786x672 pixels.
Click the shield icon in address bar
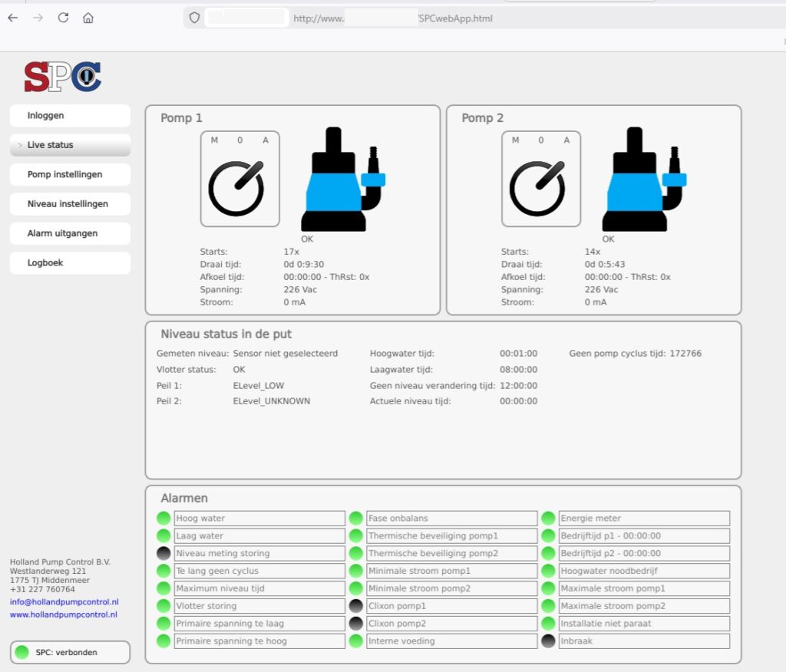[194, 18]
